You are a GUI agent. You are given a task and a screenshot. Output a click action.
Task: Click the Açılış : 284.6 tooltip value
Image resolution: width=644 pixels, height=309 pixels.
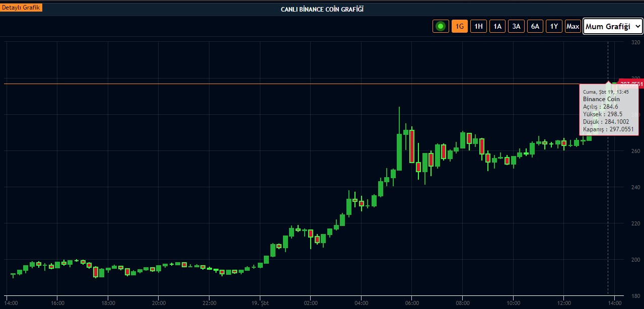[x=600, y=107]
